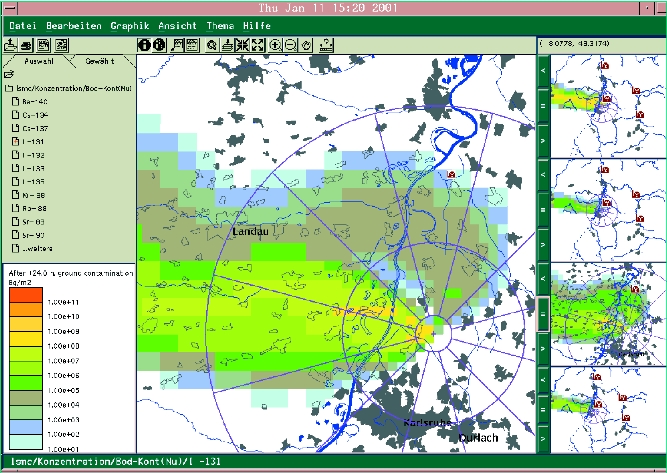This screenshot has width=667, height=473.
Task: Click the print icon in left toolbar
Action: click(28, 45)
